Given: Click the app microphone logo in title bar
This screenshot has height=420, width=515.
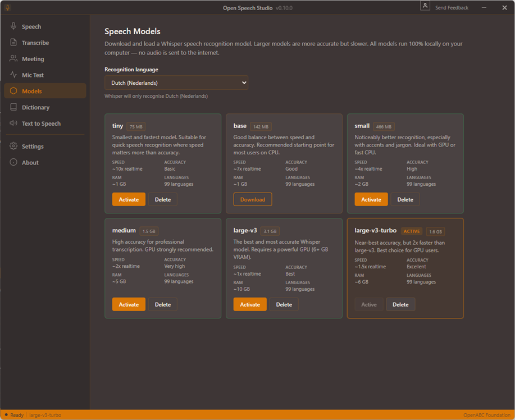Looking at the screenshot, I should click(7, 7).
